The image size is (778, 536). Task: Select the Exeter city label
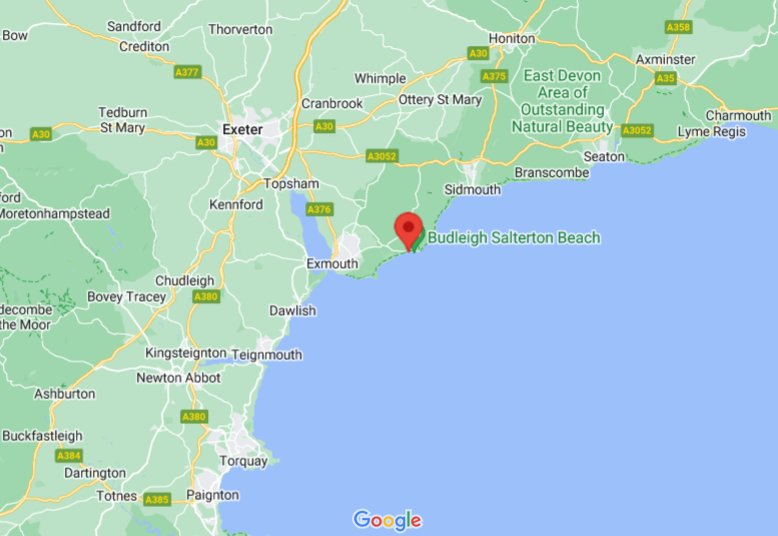pos(243,130)
